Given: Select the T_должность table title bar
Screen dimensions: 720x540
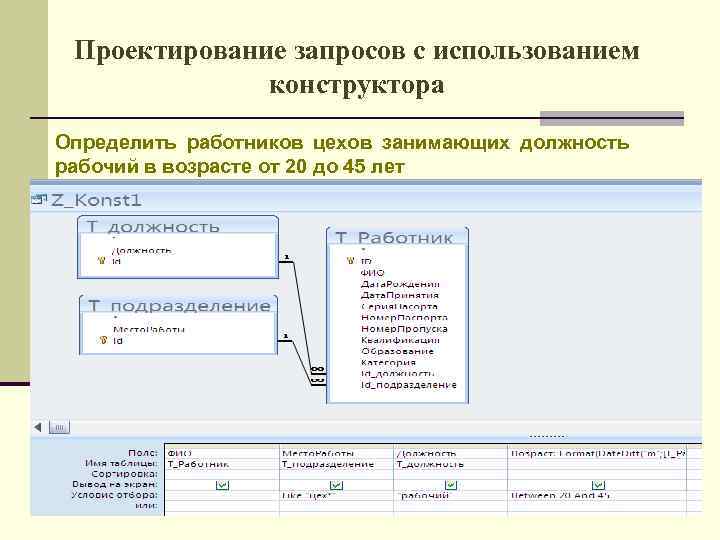Looking at the screenshot, I should 178,225.
